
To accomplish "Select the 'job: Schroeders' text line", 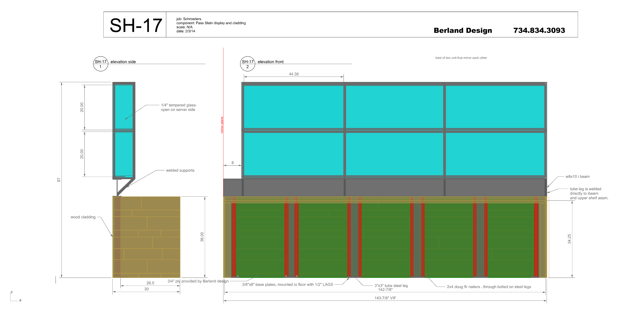I will 189,19.
